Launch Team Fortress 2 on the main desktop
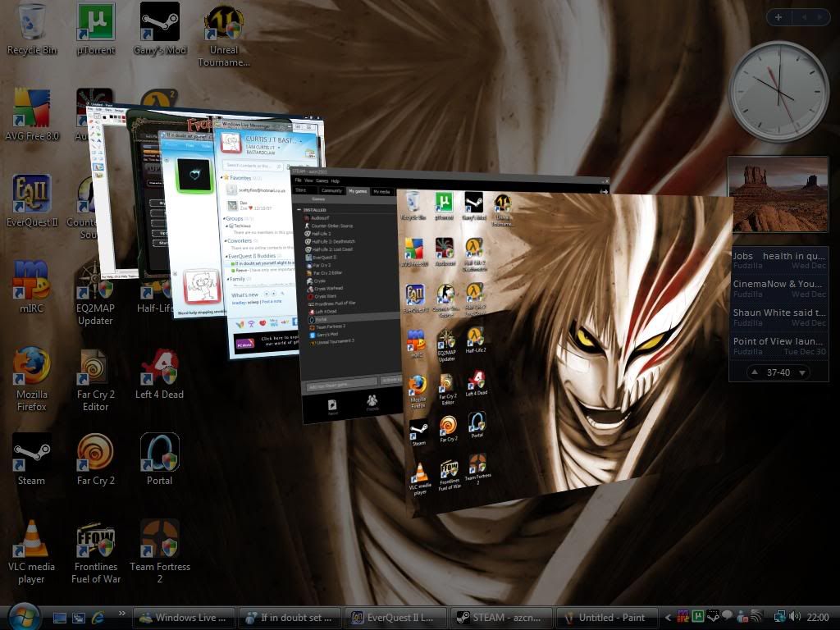 point(160,552)
